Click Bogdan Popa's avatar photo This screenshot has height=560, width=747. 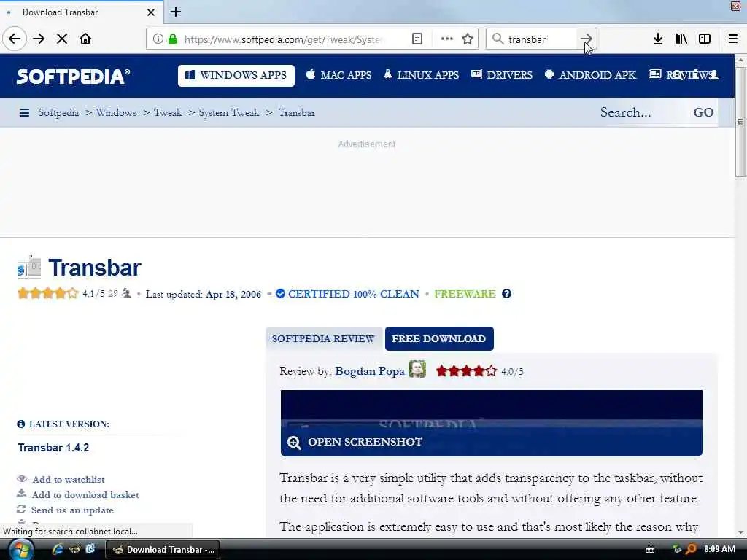point(417,369)
